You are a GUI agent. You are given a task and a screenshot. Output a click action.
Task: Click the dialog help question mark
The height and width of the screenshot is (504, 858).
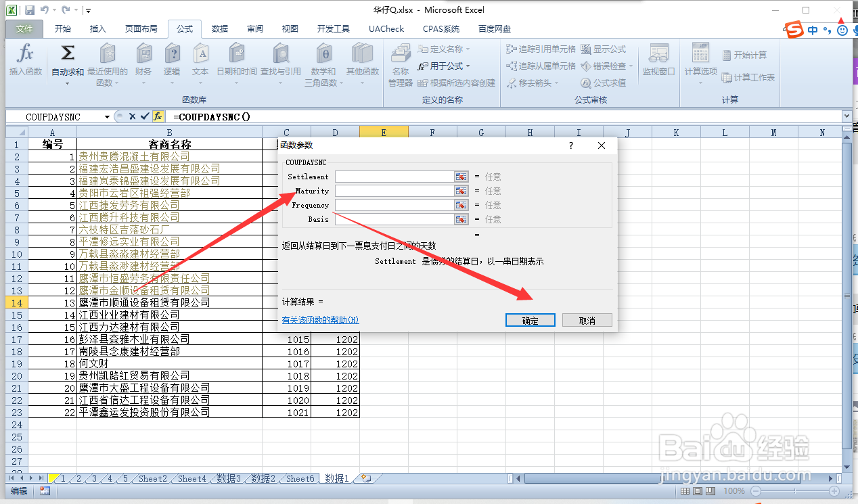[571, 145]
